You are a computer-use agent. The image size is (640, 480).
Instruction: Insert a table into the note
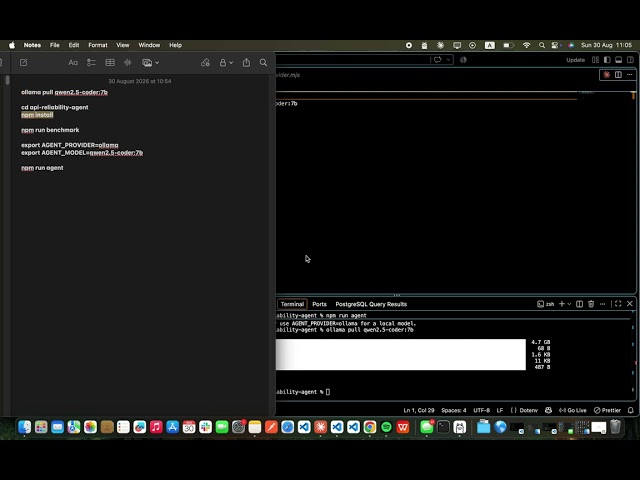tap(110, 62)
